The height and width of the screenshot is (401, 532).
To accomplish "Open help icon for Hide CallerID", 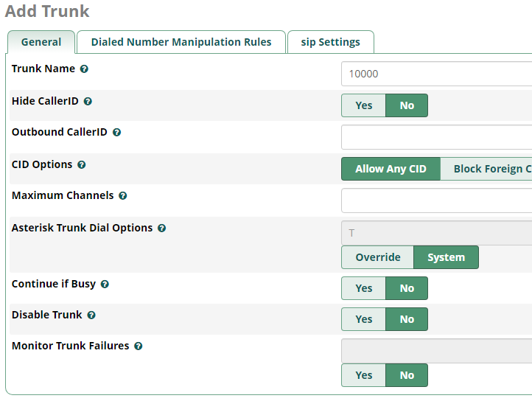I will (x=88, y=102).
